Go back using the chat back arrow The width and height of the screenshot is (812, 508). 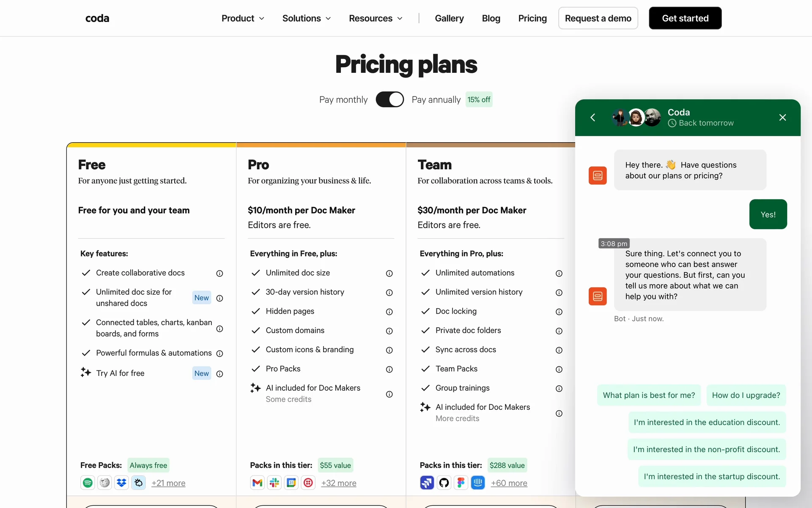[x=593, y=117]
